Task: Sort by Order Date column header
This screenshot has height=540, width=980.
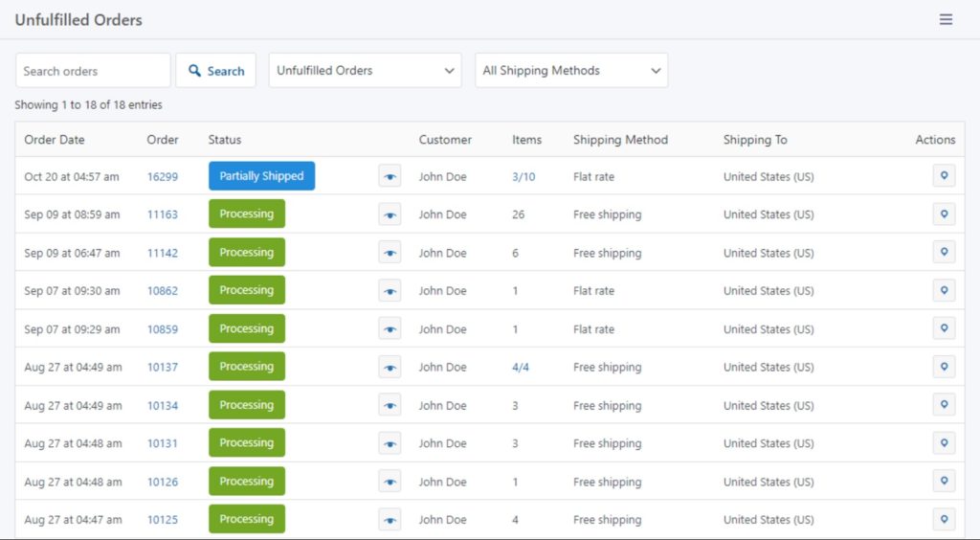Action: pos(55,140)
